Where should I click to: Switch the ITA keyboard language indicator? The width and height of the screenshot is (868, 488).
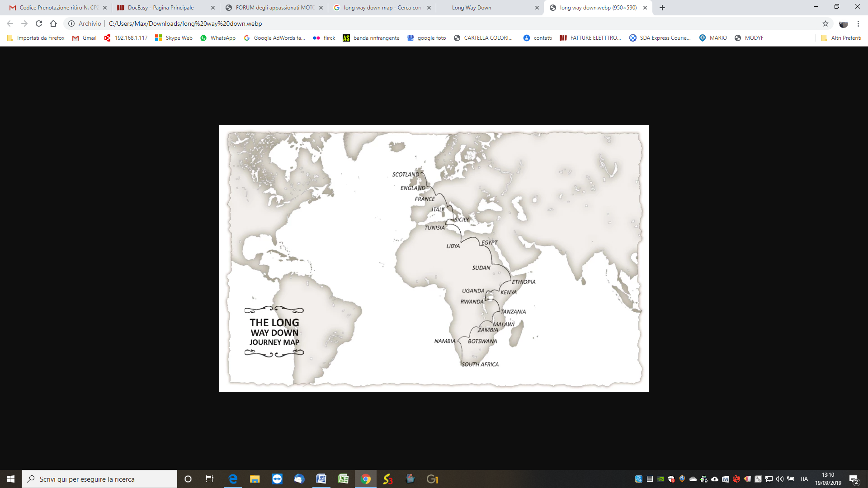pyautogui.click(x=804, y=479)
